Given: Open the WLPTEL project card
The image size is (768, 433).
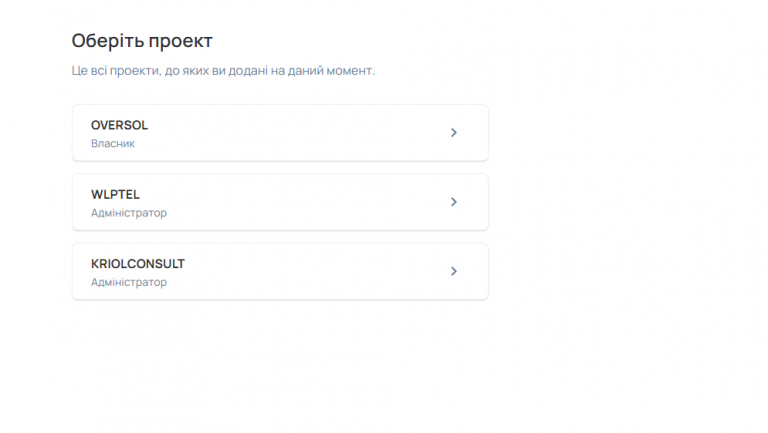Looking at the screenshot, I should tap(280, 202).
